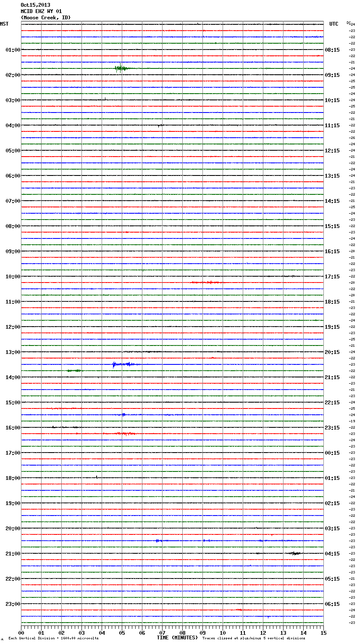Select the 09:00 MST row label
Viewport: 357px width, 644px height.
pos(13,251)
